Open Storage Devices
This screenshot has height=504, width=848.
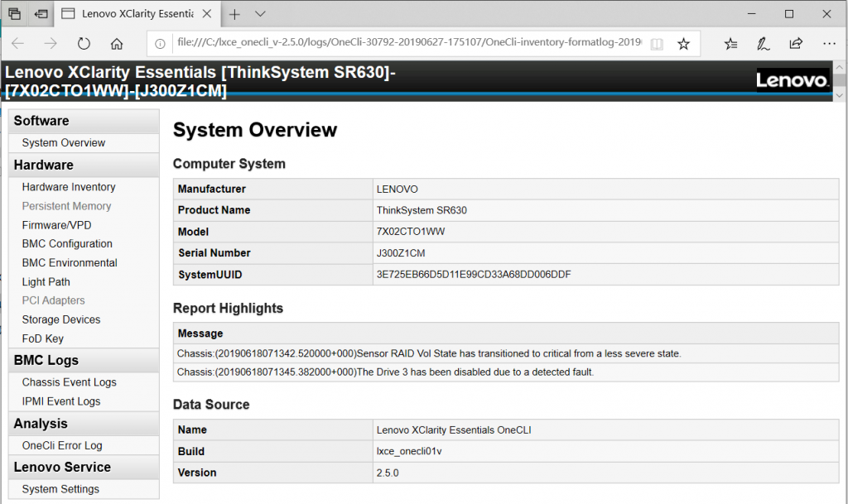point(61,319)
